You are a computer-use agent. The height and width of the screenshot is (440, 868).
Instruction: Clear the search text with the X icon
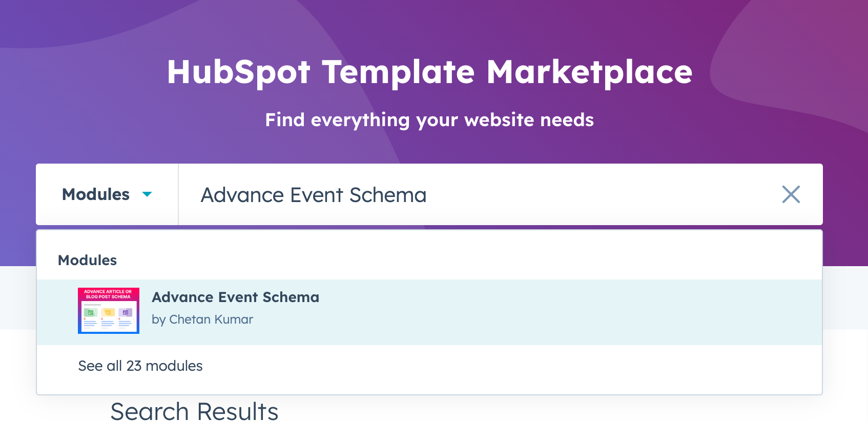coord(791,194)
